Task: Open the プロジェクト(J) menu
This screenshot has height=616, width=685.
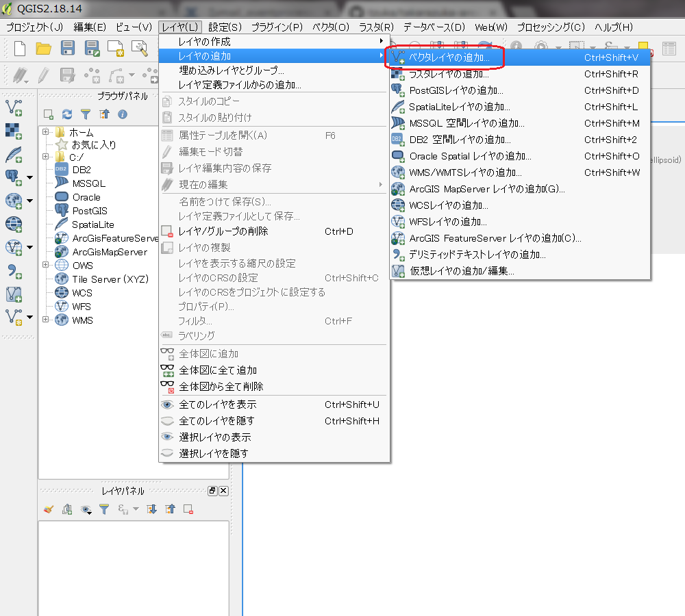Action: (x=35, y=27)
